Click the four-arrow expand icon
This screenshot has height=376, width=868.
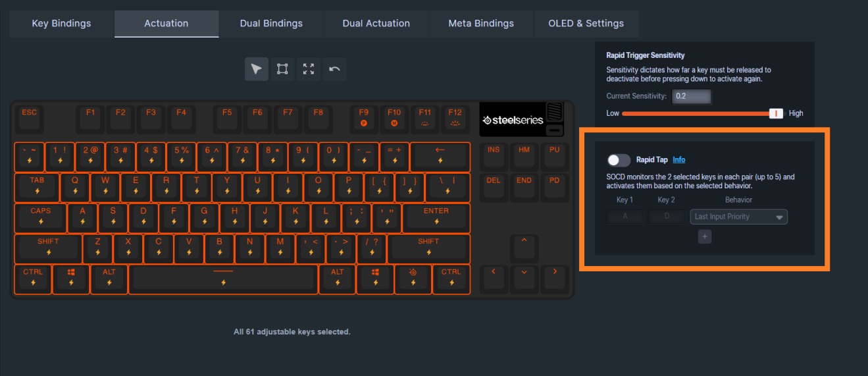(x=308, y=69)
